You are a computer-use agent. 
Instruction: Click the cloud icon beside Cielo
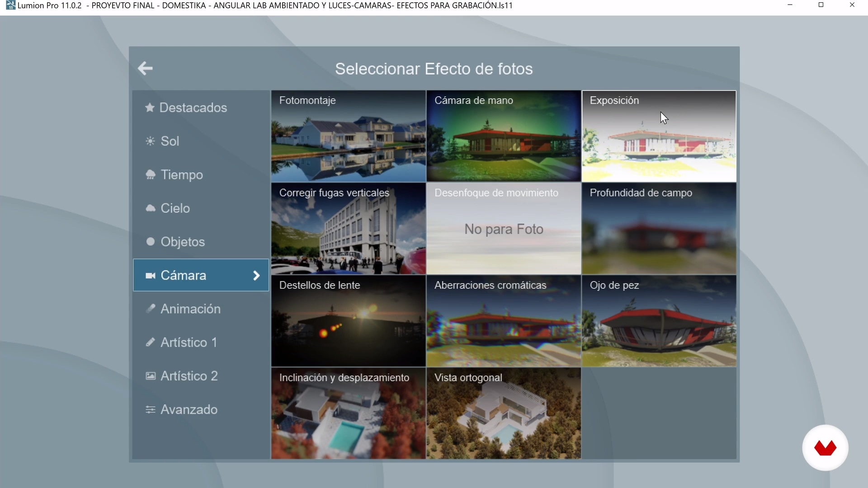[x=151, y=208]
